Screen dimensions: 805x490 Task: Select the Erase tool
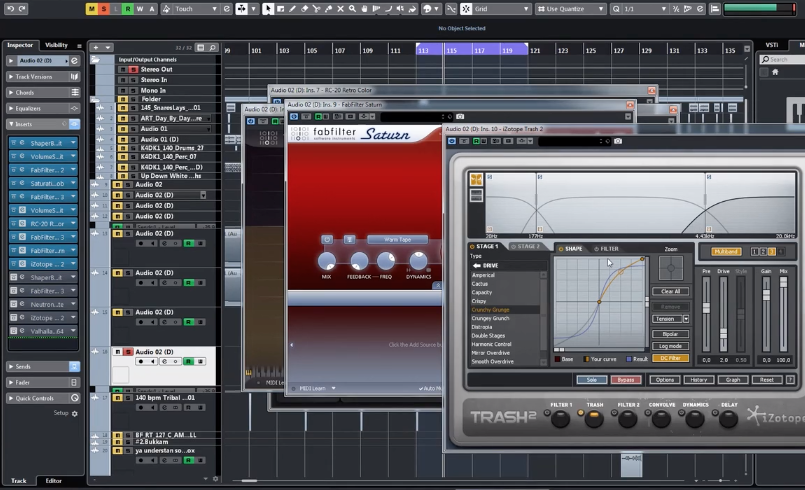click(x=304, y=9)
